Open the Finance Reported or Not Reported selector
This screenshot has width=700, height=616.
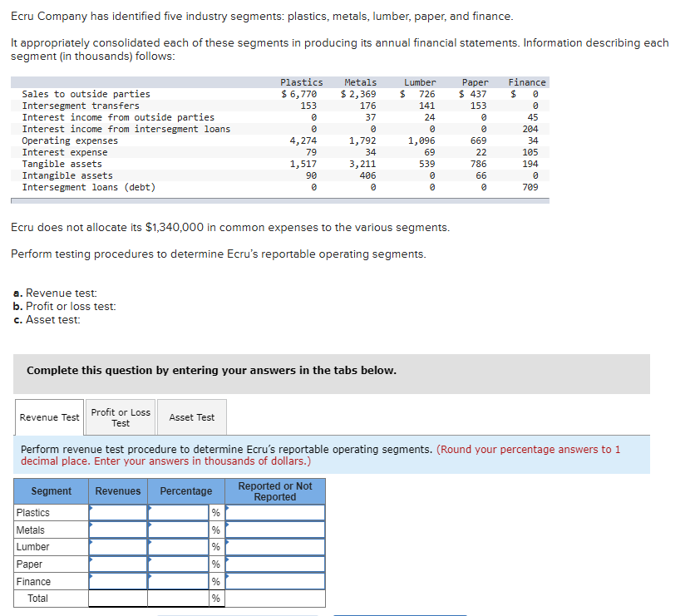(274, 581)
